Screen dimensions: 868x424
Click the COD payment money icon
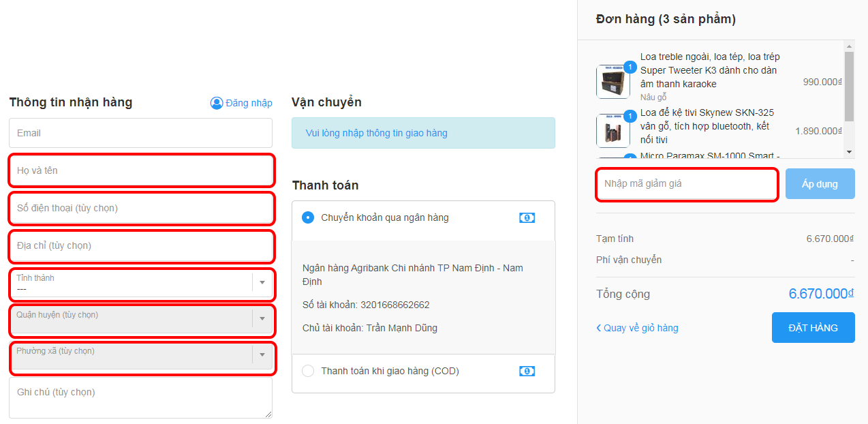(x=527, y=372)
